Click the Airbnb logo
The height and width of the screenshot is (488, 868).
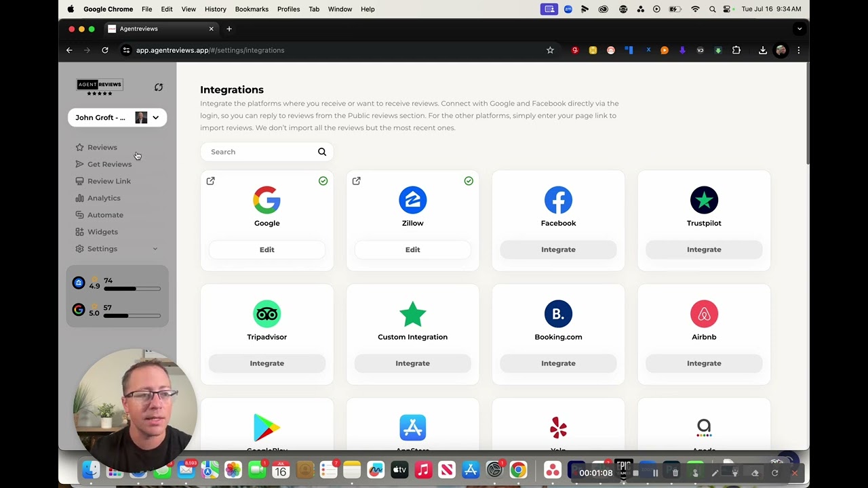point(704,314)
